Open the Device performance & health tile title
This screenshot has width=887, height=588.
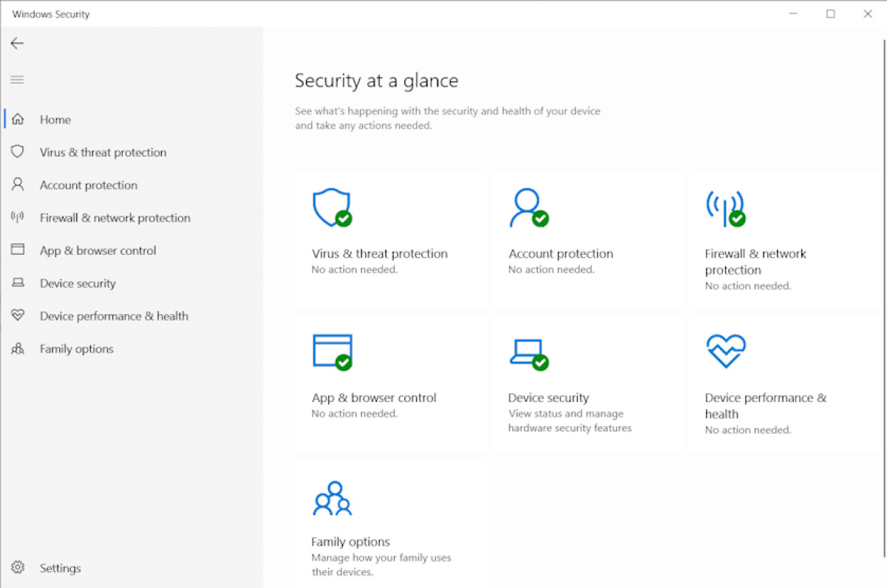pyautogui.click(x=766, y=406)
